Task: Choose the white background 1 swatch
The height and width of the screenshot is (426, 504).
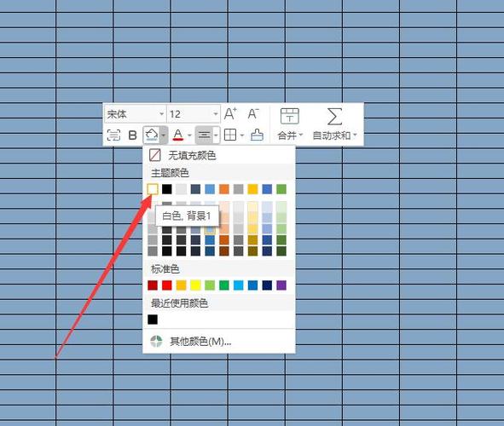Action: [x=153, y=189]
